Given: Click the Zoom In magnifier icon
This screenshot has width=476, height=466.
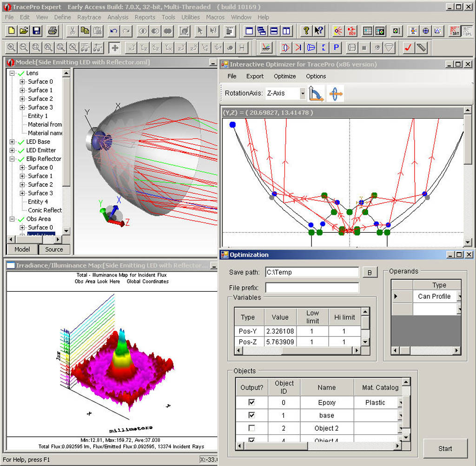Looking at the screenshot, I should [11, 47].
